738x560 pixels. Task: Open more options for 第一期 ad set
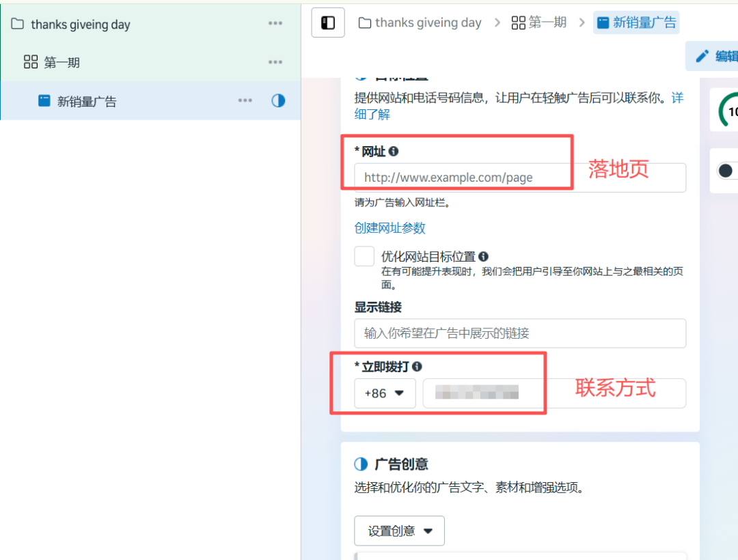[275, 62]
